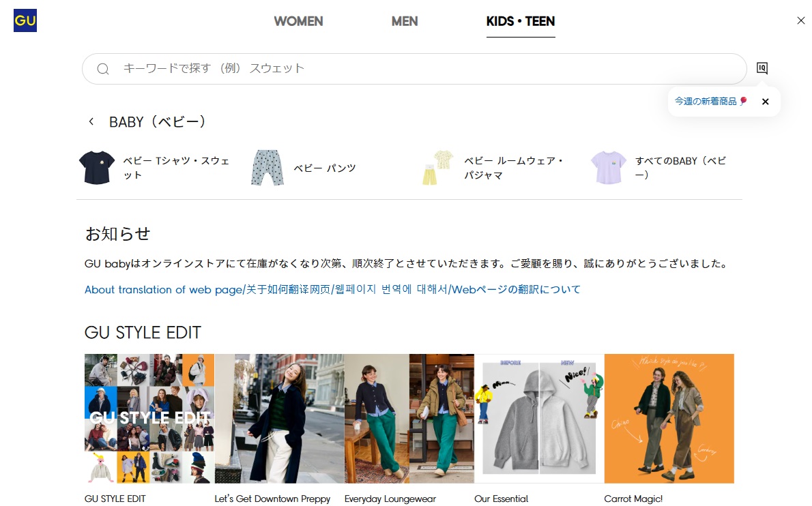Click Our Essential caption
The height and width of the screenshot is (506, 812).
(502, 498)
